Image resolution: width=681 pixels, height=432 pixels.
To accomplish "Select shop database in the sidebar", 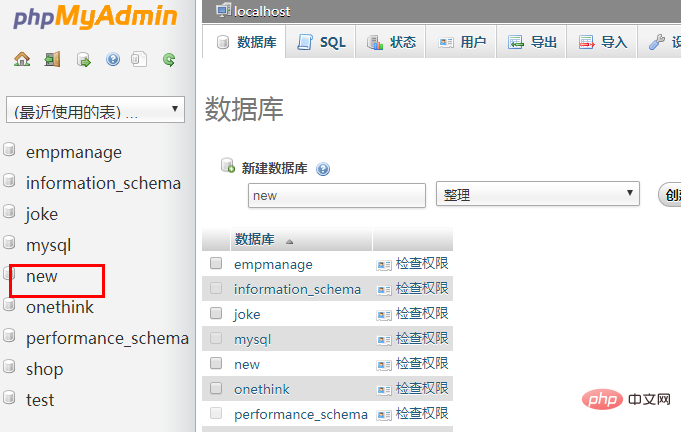I will coord(44,369).
